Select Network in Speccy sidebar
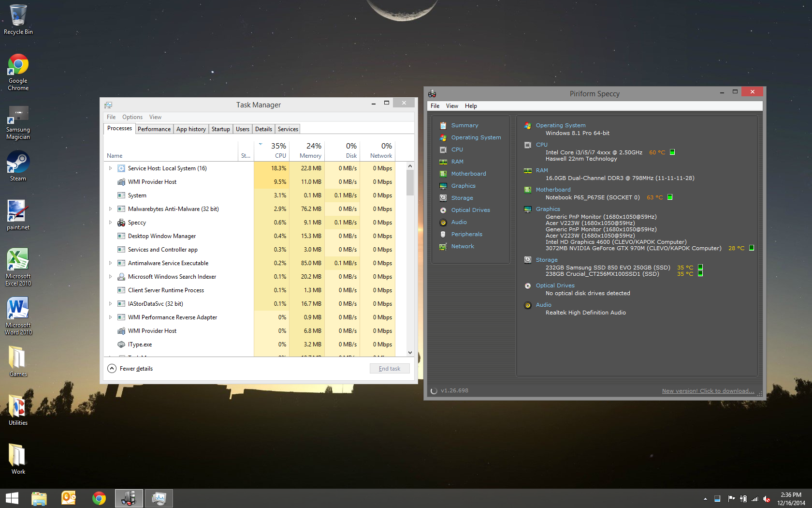Viewport: 812px width, 508px height. pyautogui.click(x=463, y=246)
